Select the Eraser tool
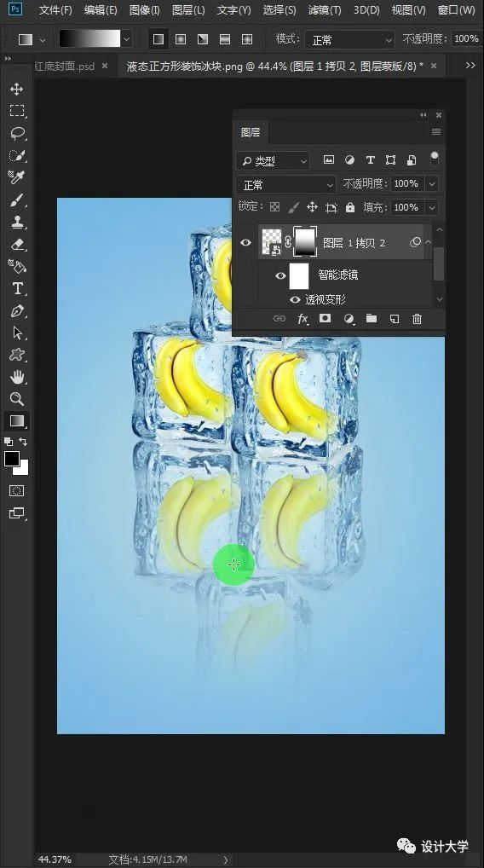Viewport: 484px width, 868px height. (16, 244)
